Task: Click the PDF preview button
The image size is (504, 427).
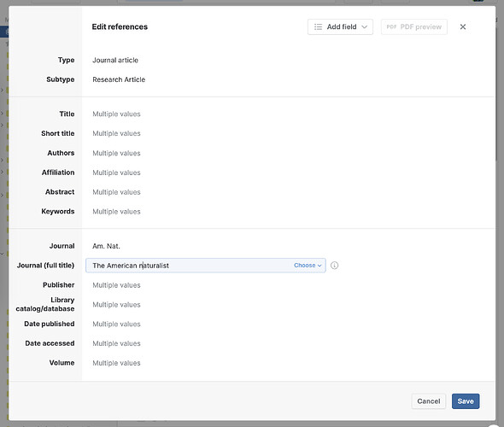Action: (414, 26)
